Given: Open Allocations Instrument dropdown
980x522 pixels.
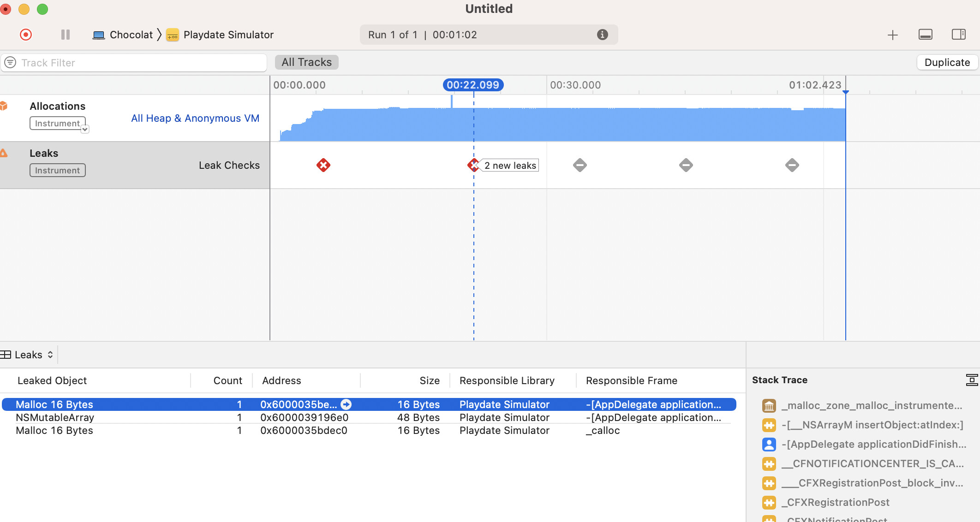Looking at the screenshot, I should [x=85, y=129].
